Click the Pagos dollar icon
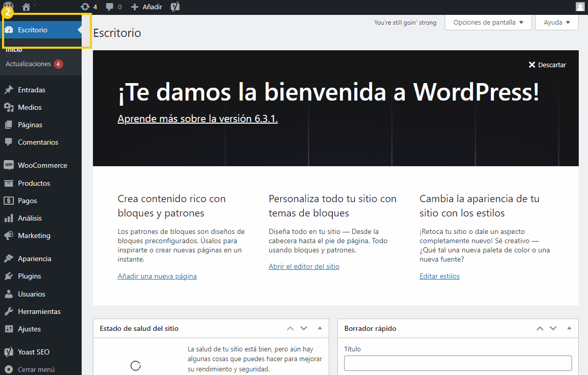Image resolution: width=588 pixels, height=375 pixels. click(x=9, y=201)
